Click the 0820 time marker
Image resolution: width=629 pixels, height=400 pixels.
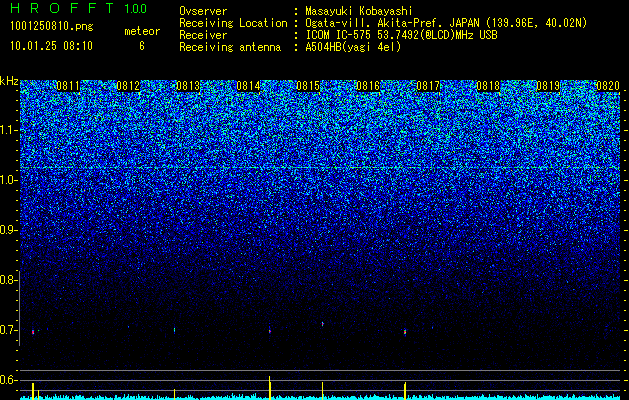[x=608, y=86]
